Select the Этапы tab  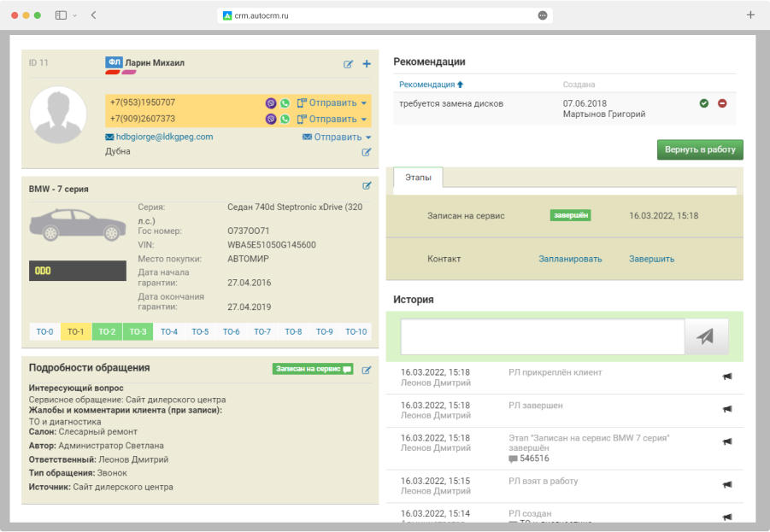(418, 178)
